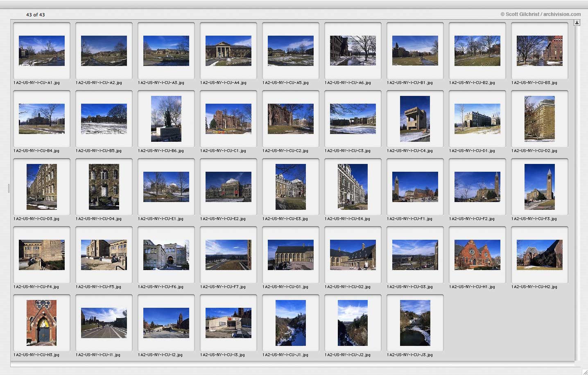Click the file name 1A2-US-NY-I-CU-D4.jpg
The width and height of the screenshot is (588, 375).
tap(99, 219)
